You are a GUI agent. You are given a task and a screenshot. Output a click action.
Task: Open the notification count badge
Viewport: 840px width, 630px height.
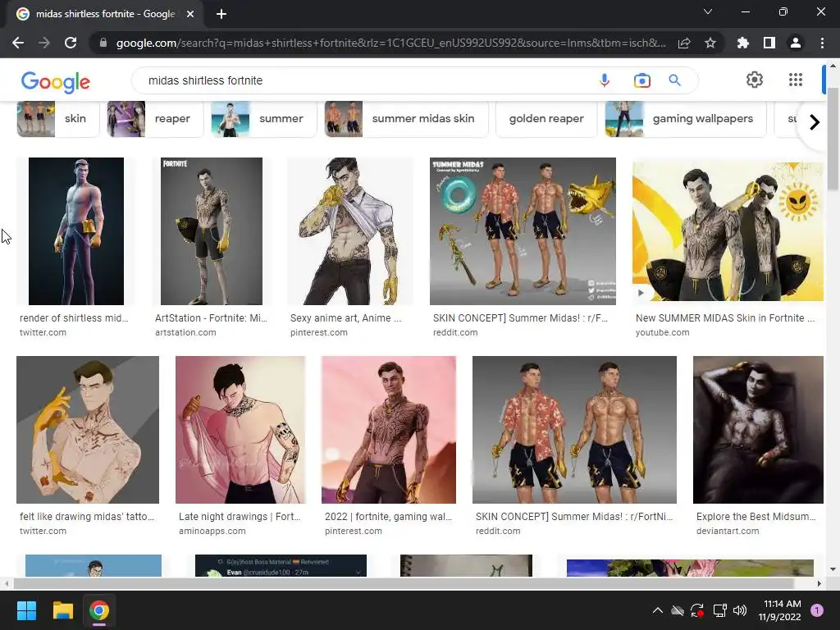pos(817,610)
